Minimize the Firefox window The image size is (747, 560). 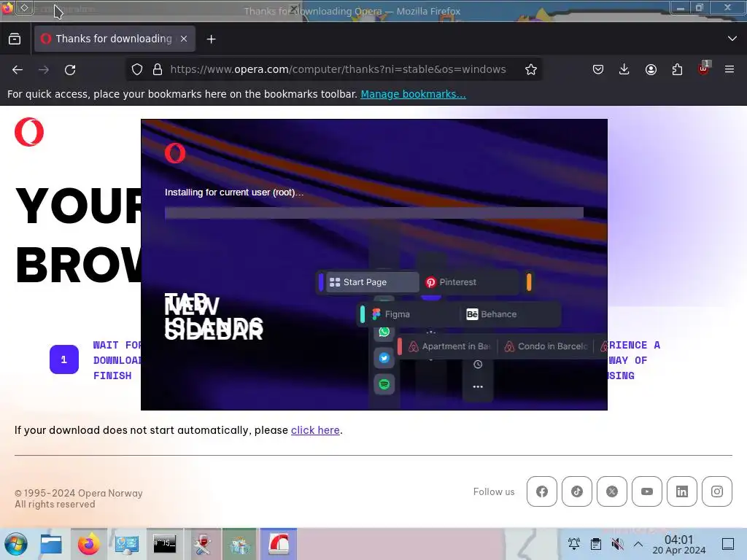(x=681, y=7)
